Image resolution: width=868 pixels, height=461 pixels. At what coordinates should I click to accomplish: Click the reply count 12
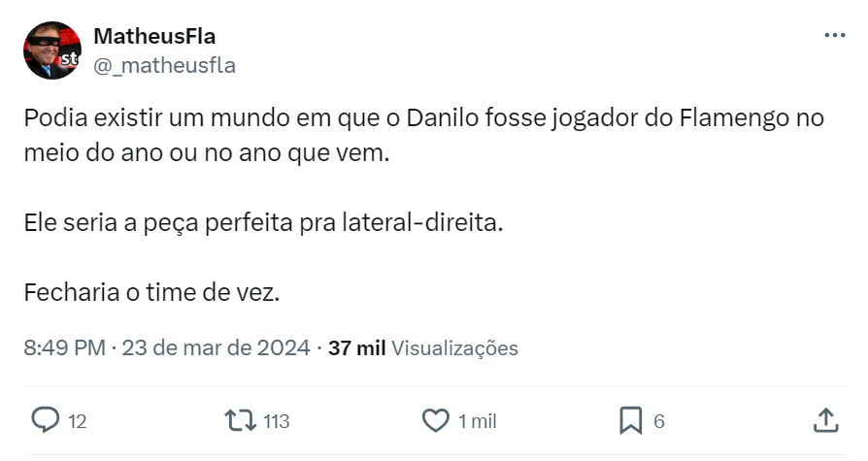pos(78,421)
